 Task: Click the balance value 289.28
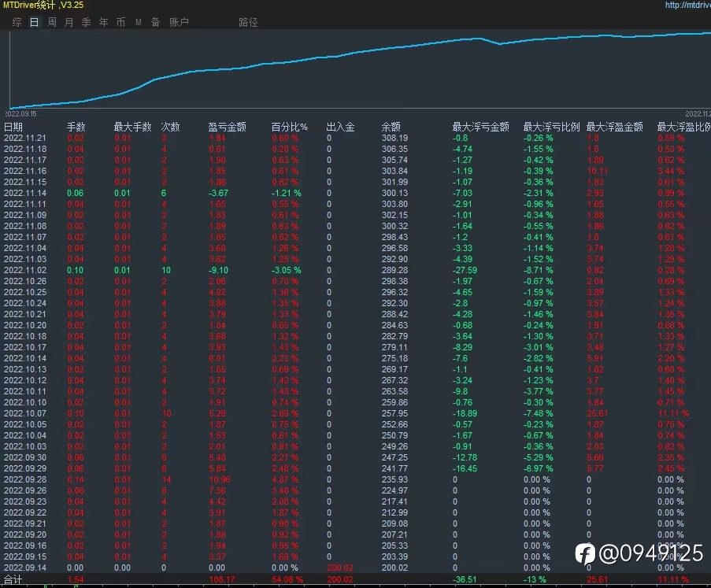click(x=394, y=270)
